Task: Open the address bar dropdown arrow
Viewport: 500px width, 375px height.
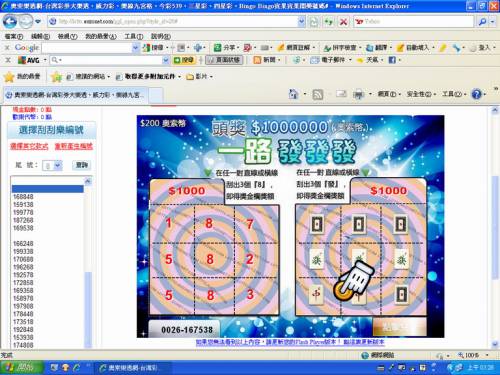Action: [301, 22]
